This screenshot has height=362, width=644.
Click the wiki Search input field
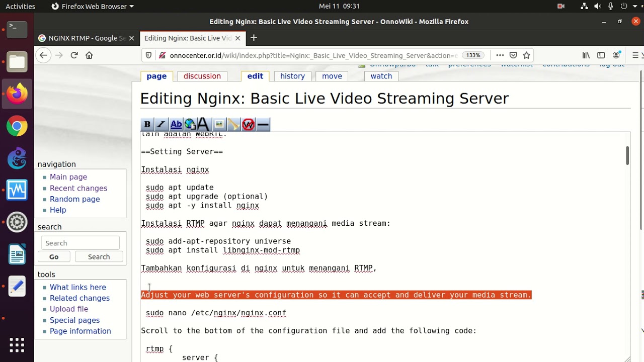click(x=80, y=243)
